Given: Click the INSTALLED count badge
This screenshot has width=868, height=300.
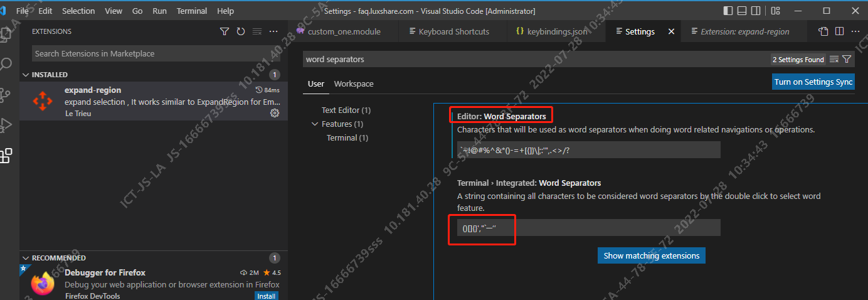Looking at the screenshot, I should pyautogui.click(x=274, y=75).
